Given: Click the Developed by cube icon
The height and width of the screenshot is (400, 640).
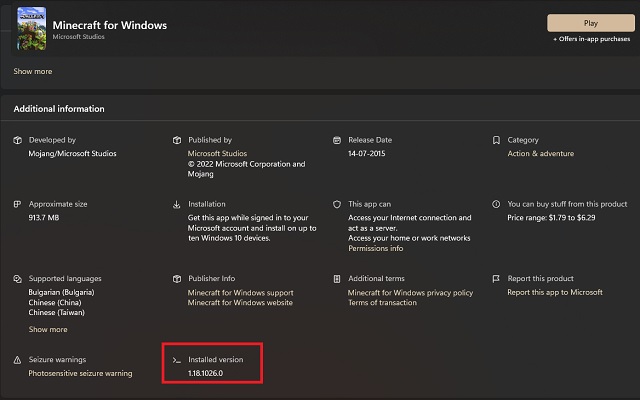Looking at the screenshot, I should [18, 140].
